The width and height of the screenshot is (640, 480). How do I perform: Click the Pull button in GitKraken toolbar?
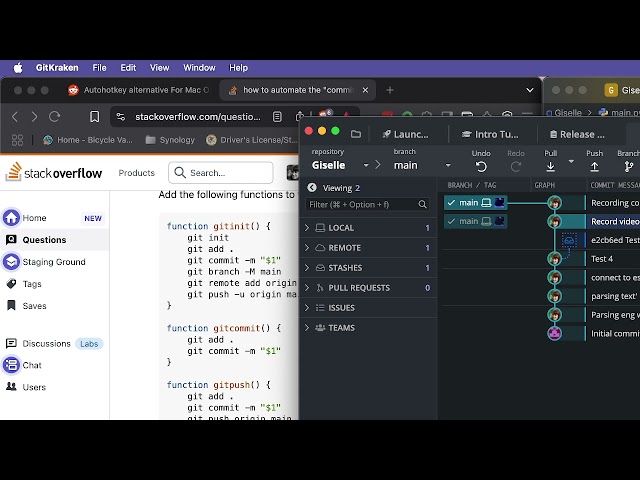551,161
